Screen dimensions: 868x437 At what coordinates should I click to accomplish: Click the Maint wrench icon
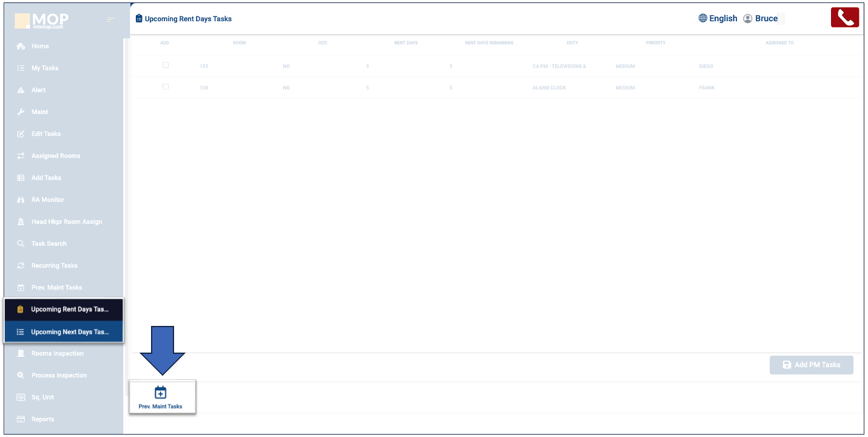click(21, 112)
